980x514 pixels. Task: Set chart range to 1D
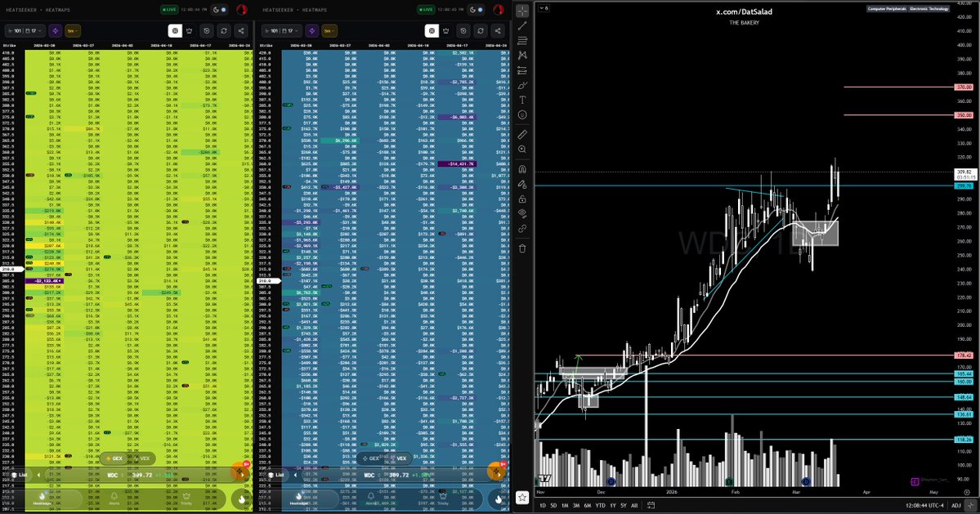pyautogui.click(x=543, y=505)
